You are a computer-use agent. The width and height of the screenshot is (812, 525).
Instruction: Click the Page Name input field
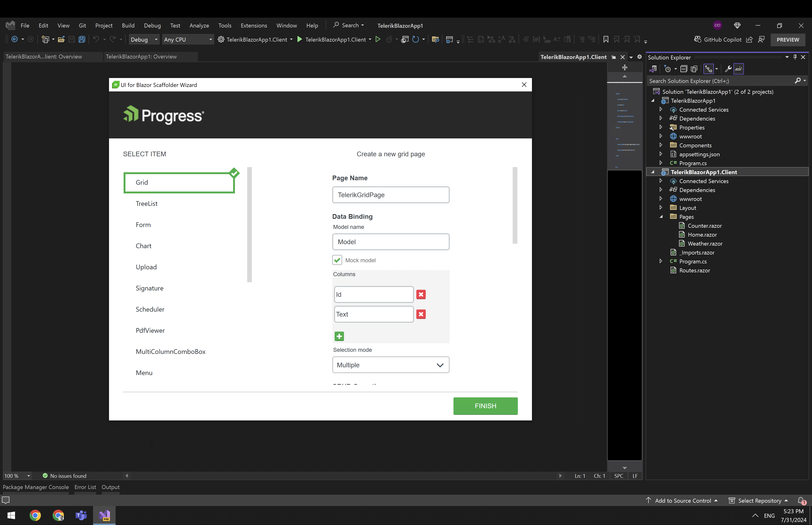coord(390,195)
